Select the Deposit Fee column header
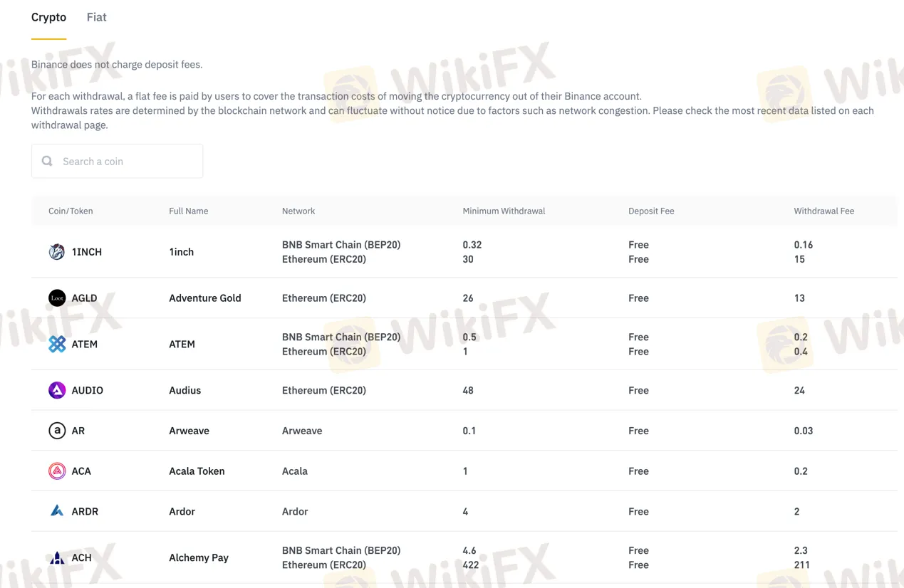Viewport: 904px width, 588px height. [650, 211]
